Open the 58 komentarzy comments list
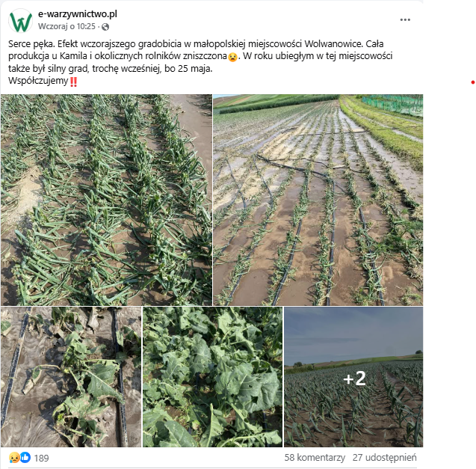 (x=315, y=458)
